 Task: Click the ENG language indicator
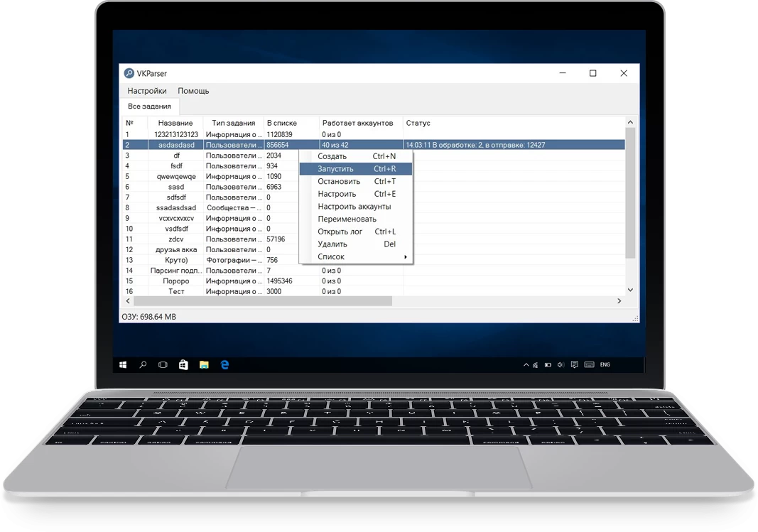[605, 365]
